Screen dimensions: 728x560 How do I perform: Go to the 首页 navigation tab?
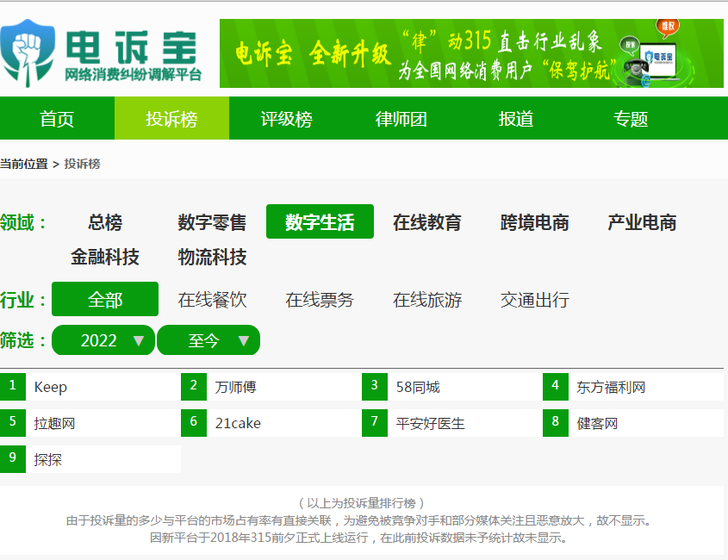pyautogui.click(x=57, y=119)
